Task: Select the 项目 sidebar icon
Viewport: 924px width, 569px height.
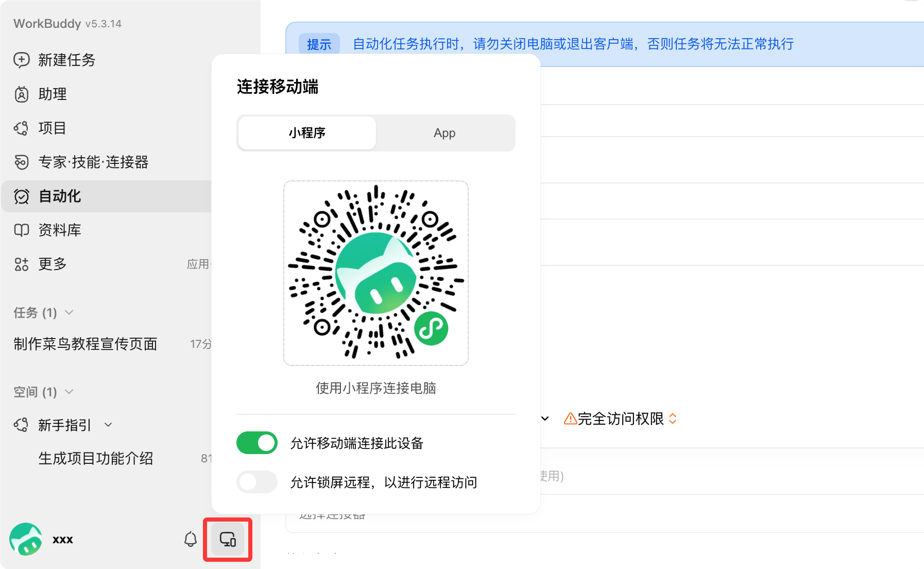Action: tap(22, 128)
